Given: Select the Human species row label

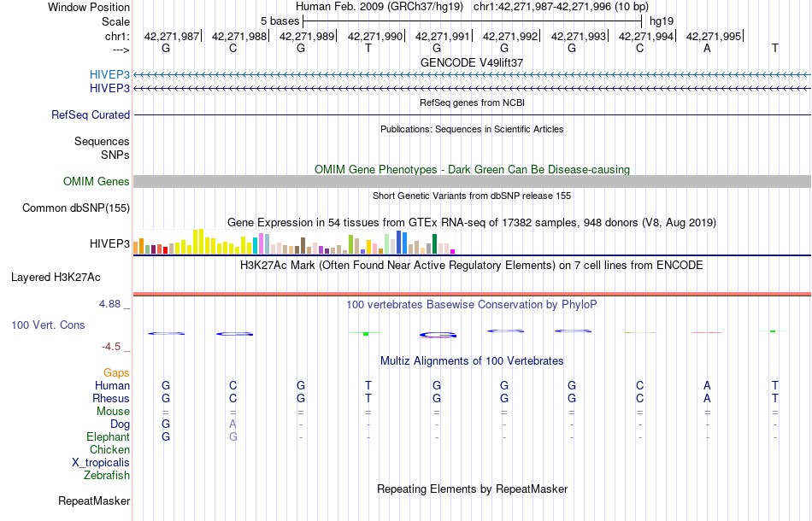Looking at the screenshot, I should tap(112, 385).
